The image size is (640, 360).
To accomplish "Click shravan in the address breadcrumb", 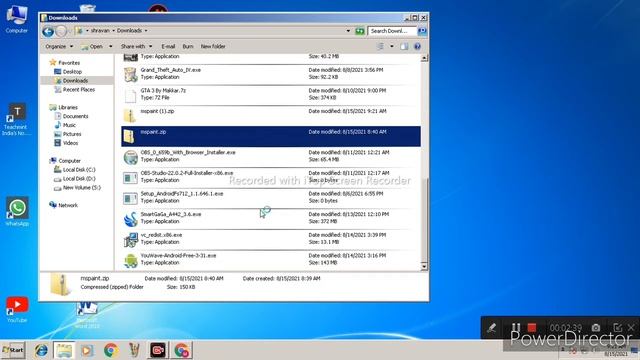I will point(100,31).
